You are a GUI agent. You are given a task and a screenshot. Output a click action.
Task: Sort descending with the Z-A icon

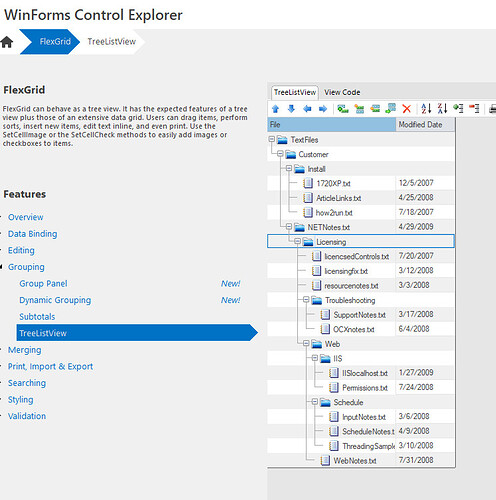[442, 109]
